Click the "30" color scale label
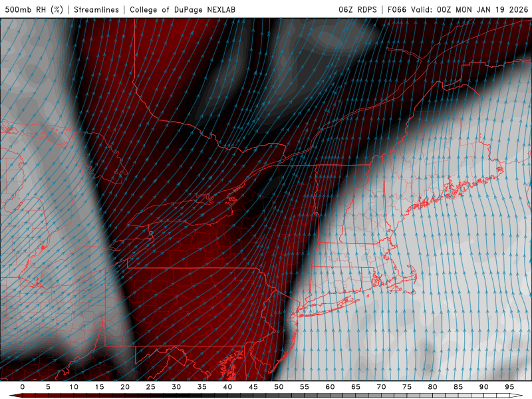 coord(176,387)
